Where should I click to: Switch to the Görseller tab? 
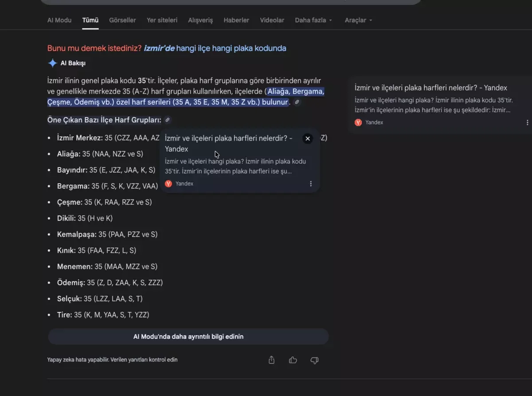point(122,20)
